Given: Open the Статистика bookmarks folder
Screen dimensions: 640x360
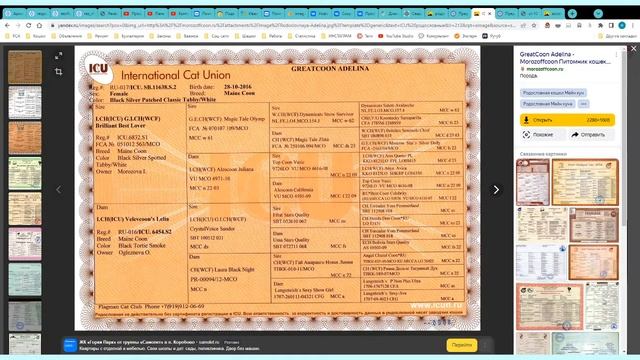Looking at the screenshot, I should pyautogui.click(x=301, y=36).
